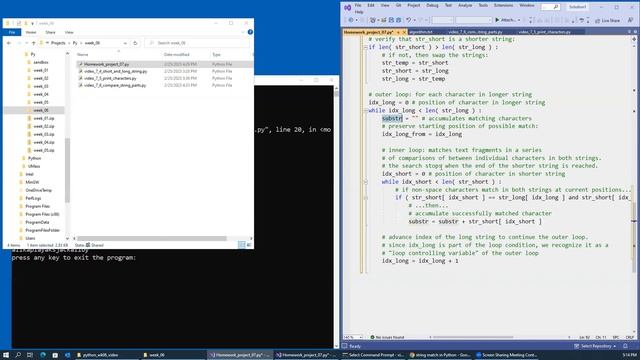Viewport: 640px width, 360px height.
Task: Select video_7_5_print_characters.py file in Explorer
Action: [110, 78]
